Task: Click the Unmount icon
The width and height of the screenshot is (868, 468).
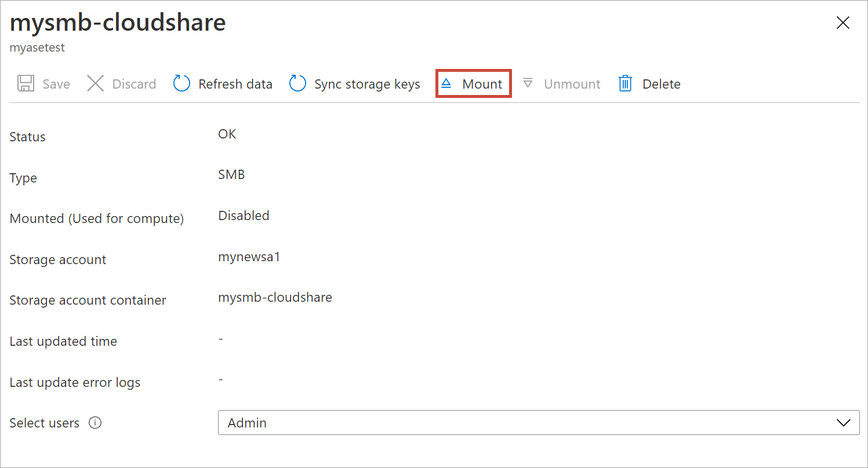Action: 528,83
